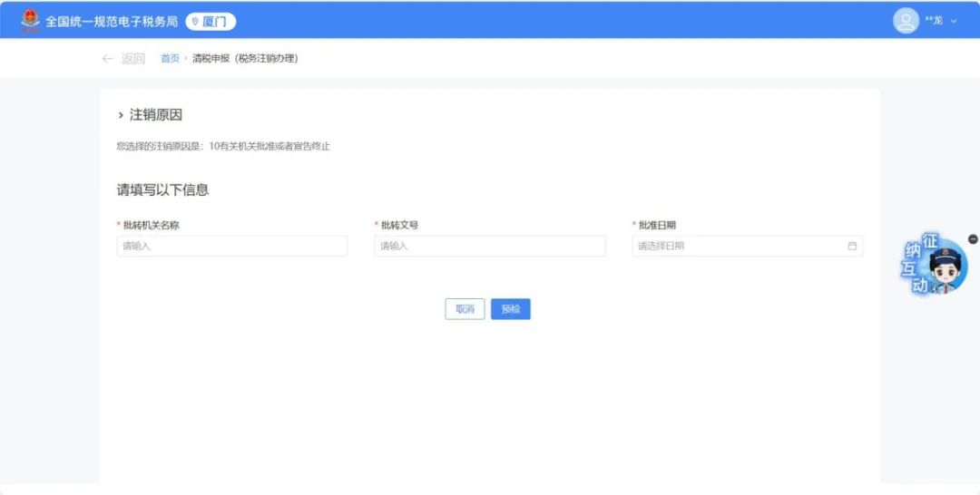Click the 返回 text
The image size is (980, 495).
click(133, 59)
